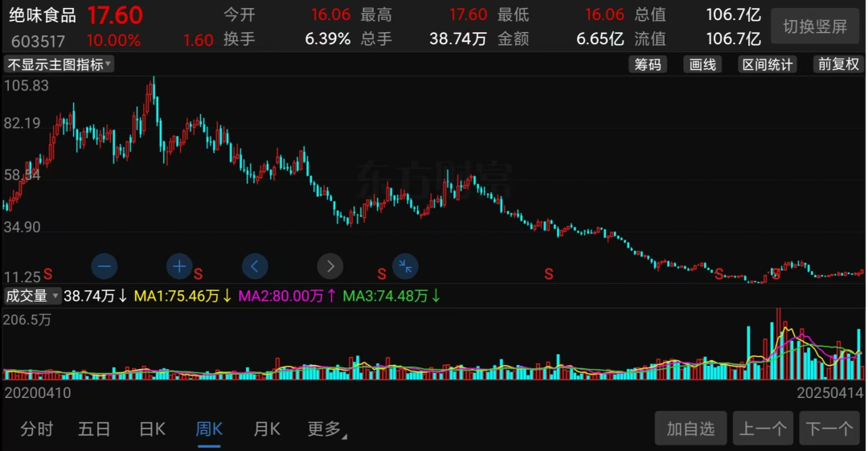This screenshot has width=868, height=451.
Task: Click end date 20250414
Action: [829, 393]
